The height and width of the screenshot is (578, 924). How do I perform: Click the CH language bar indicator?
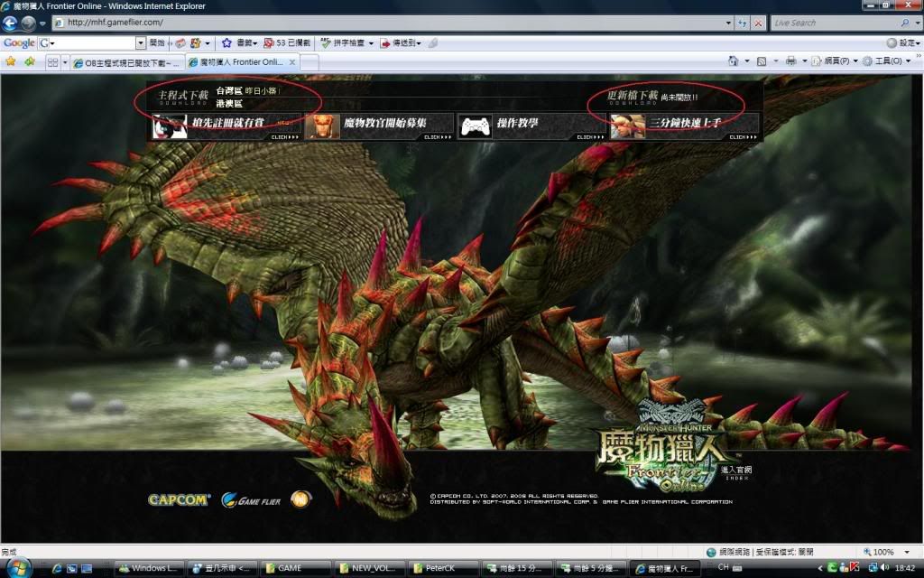coord(724,567)
